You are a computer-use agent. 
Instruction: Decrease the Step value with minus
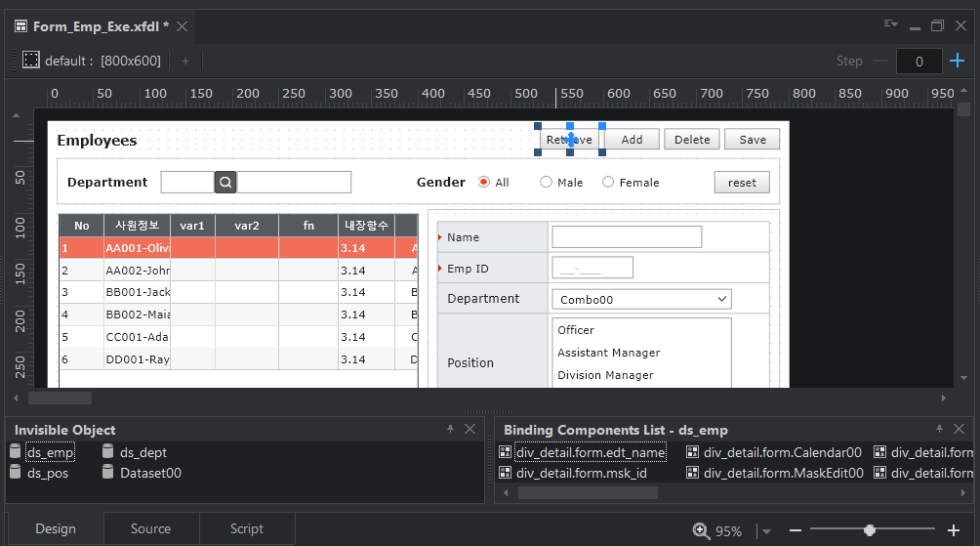tap(880, 61)
